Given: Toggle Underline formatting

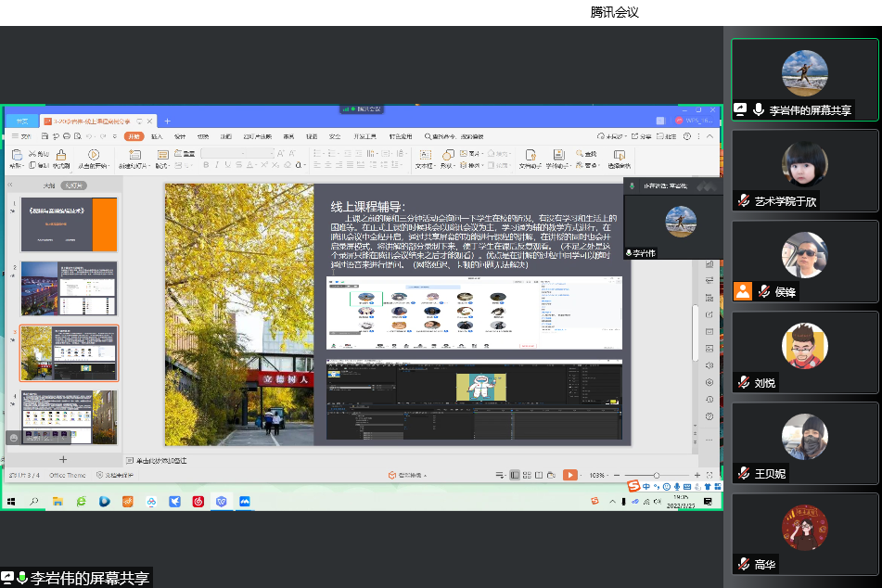Looking at the screenshot, I should [227, 165].
